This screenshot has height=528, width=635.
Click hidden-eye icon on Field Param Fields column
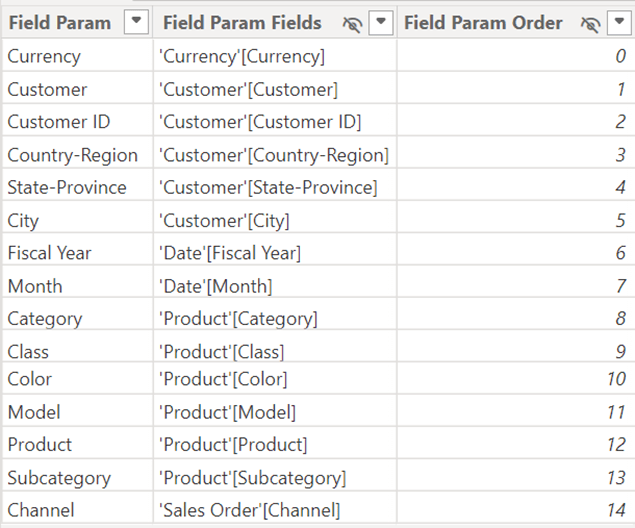pyautogui.click(x=352, y=23)
